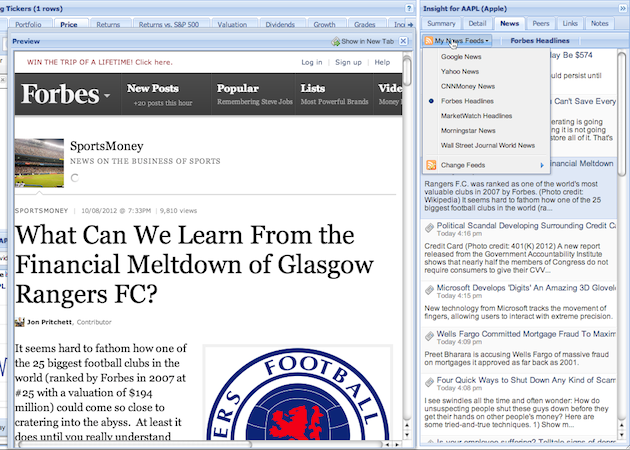Click tag icon beside Political Scandal headline
Image resolution: width=630 pixels, height=450 pixels.
tap(429, 228)
